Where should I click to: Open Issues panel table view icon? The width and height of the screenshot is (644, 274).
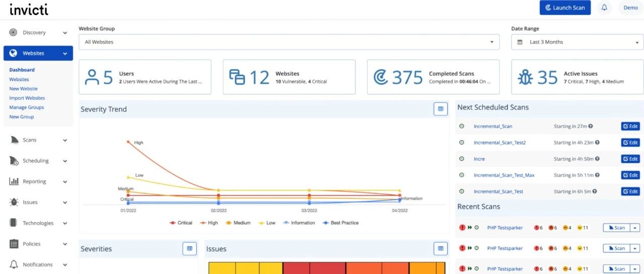[441, 248]
